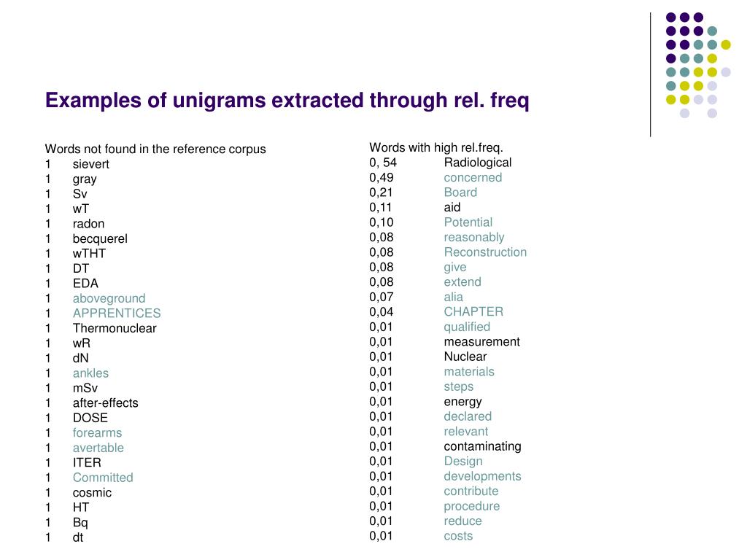Viewport: 747px width, 560px height.
Task: Click the 'Words with high rel.freq.' heading
Action: click(436, 147)
